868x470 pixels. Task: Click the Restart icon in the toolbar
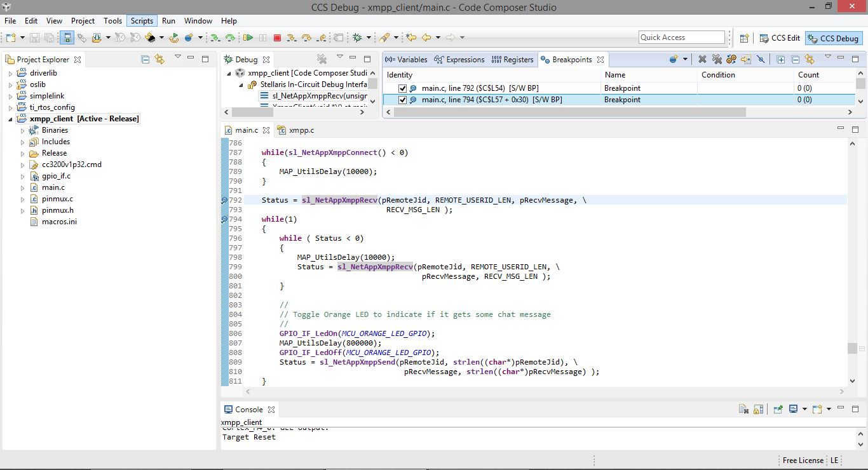[x=173, y=38]
